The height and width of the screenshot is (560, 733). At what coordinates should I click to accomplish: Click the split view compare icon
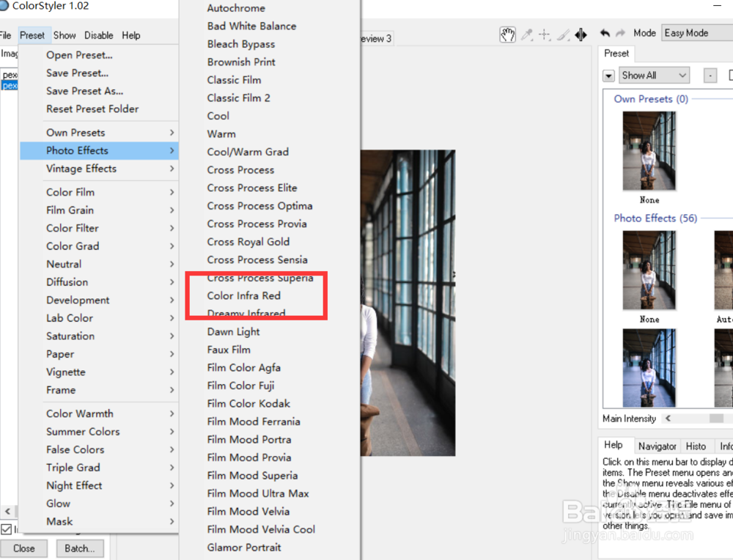click(581, 34)
